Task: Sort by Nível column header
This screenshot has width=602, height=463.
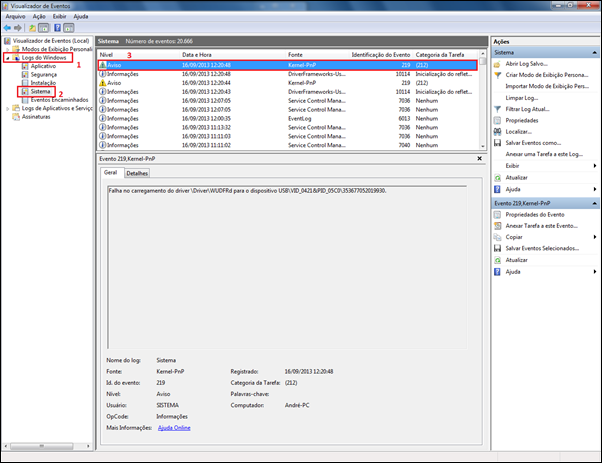Action: 106,55
